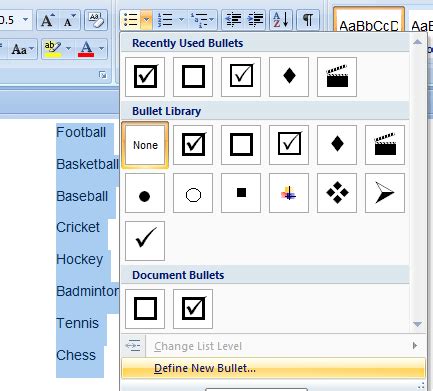The width and height of the screenshot is (433, 391).
Task: Click the Clear Formatting eraser icon
Action: coord(96,20)
